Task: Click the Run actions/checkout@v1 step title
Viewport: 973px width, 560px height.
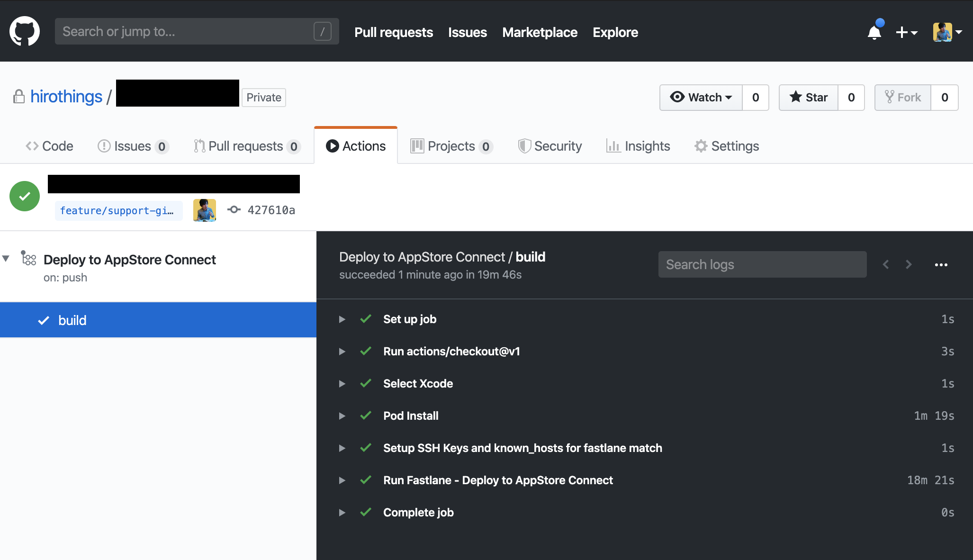Action: point(451,352)
